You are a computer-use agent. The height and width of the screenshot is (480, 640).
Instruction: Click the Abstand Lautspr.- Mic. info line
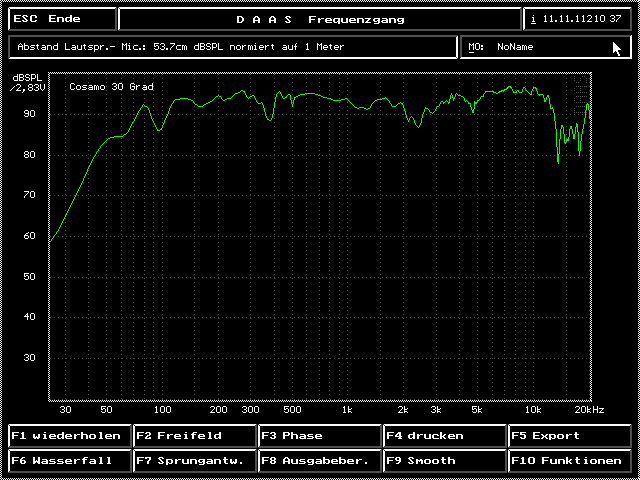233,47
